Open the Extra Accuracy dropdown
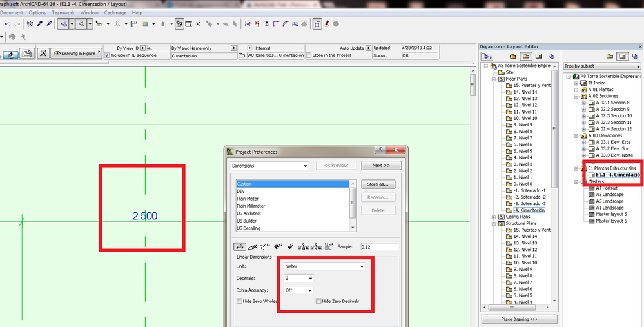This screenshot has height=327, width=644. pyautogui.click(x=298, y=290)
